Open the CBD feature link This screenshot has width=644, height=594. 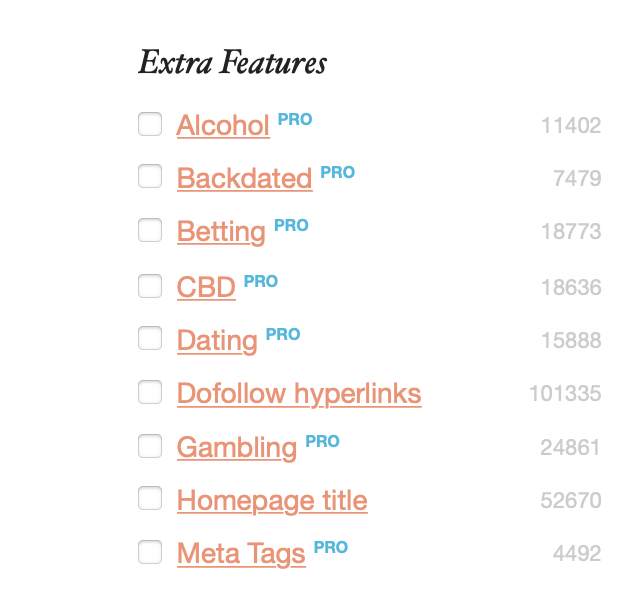click(206, 288)
